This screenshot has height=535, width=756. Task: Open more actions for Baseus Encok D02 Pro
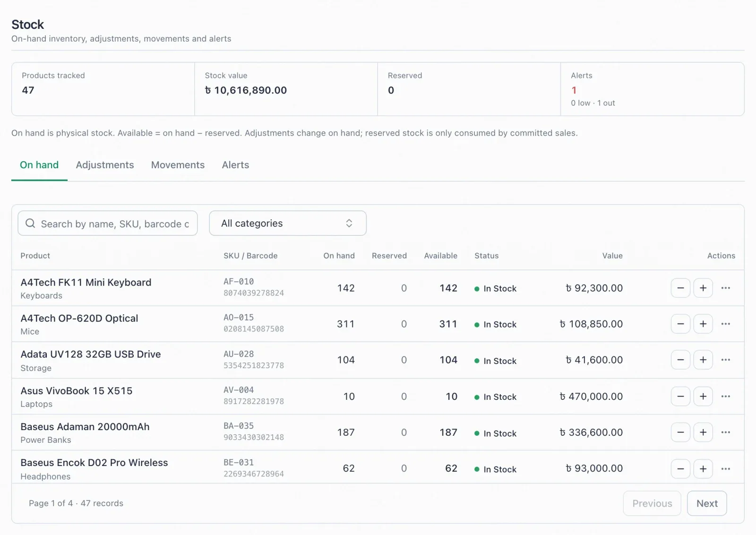click(x=726, y=468)
